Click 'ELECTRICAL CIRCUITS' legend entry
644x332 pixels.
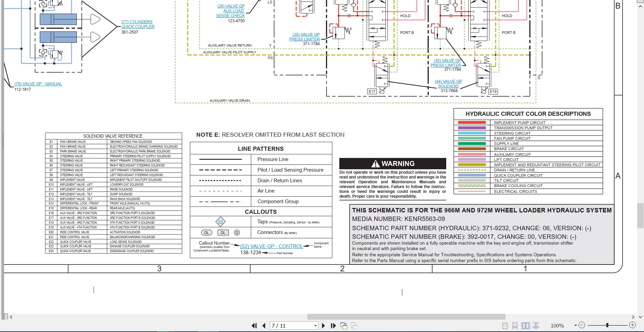pyautogui.click(x=515, y=192)
